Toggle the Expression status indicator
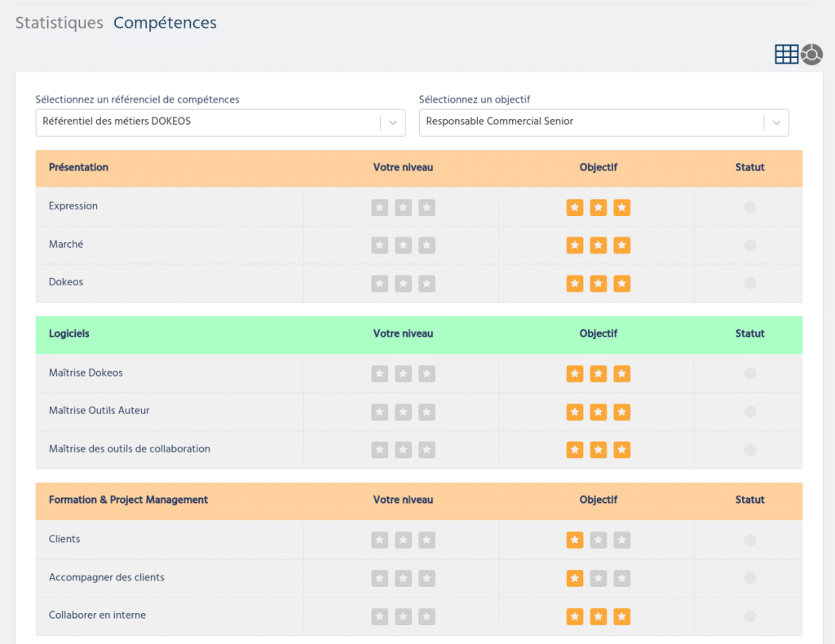Viewport: 835px width, 644px height. 750,207
